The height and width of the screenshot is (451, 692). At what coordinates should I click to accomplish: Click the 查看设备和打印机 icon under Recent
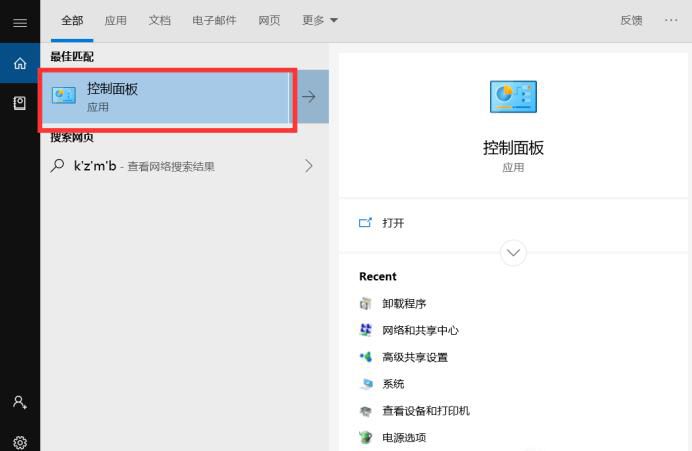tap(365, 411)
